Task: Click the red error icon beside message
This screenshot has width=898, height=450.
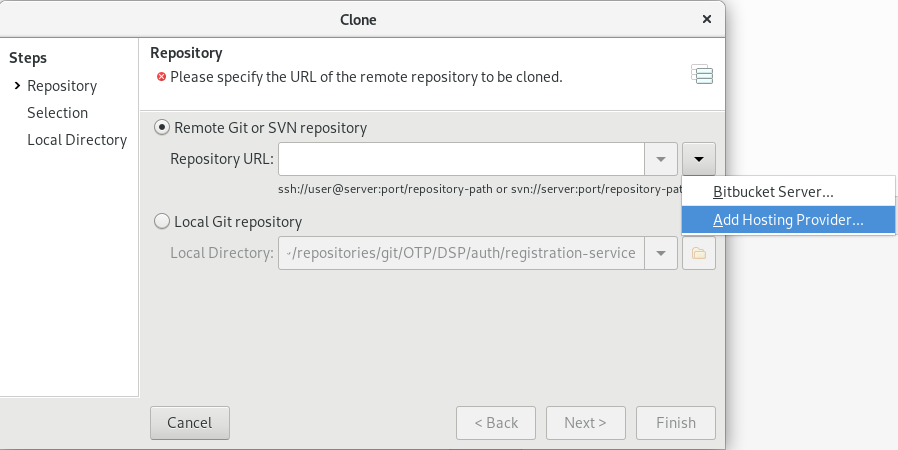Action: pyautogui.click(x=162, y=77)
